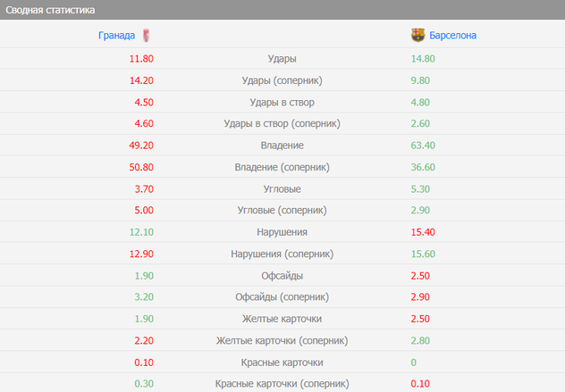
Task: Click Barcelona's 15.40 fouls value
Action: tap(423, 232)
